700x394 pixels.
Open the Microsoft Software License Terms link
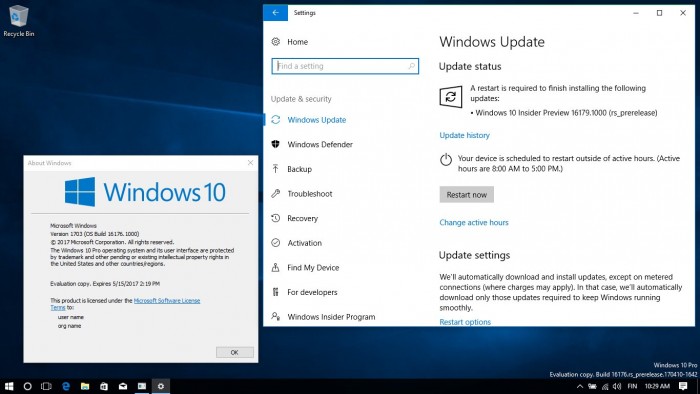(x=167, y=301)
